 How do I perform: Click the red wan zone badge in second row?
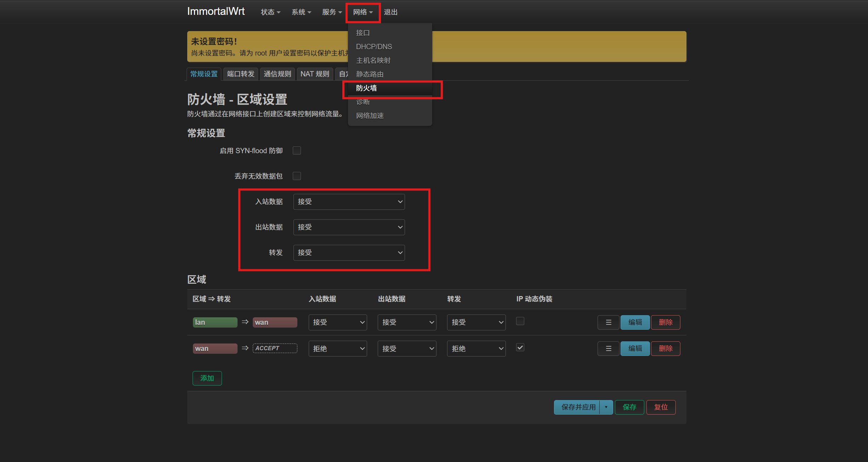[x=215, y=348]
